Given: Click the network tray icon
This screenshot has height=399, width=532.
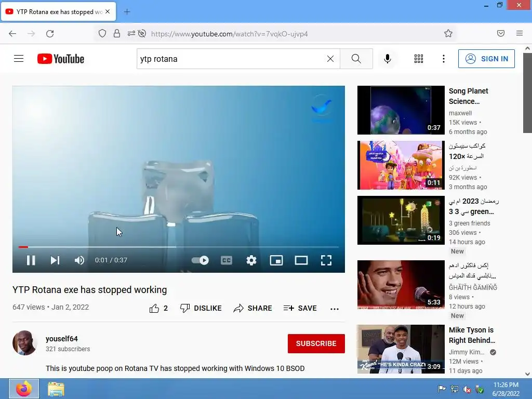Looking at the screenshot, I should pyautogui.click(x=454, y=389).
